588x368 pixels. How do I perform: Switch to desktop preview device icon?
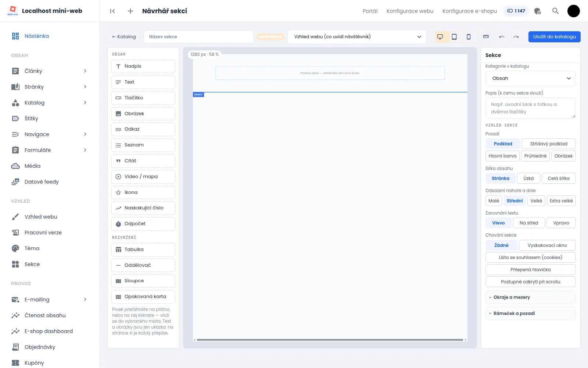click(x=440, y=37)
